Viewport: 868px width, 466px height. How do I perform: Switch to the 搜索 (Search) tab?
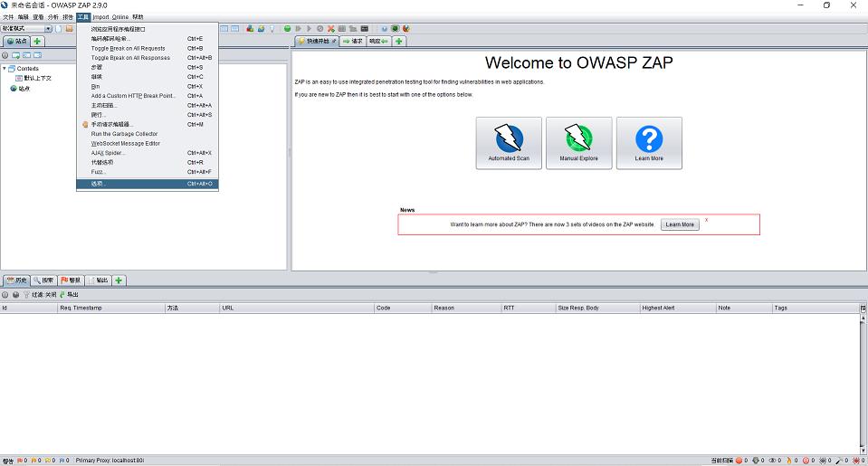(43, 280)
